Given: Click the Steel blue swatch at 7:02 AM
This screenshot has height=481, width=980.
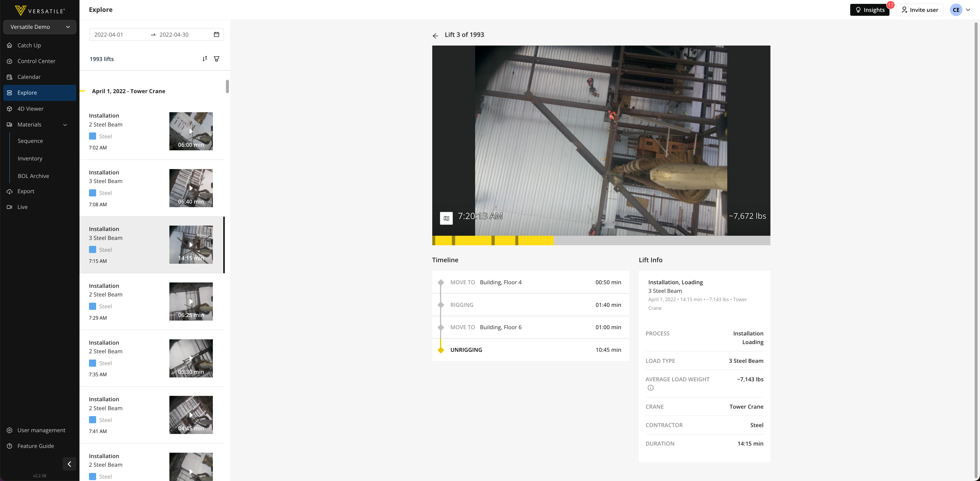Looking at the screenshot, I should [x=93, y=136].
